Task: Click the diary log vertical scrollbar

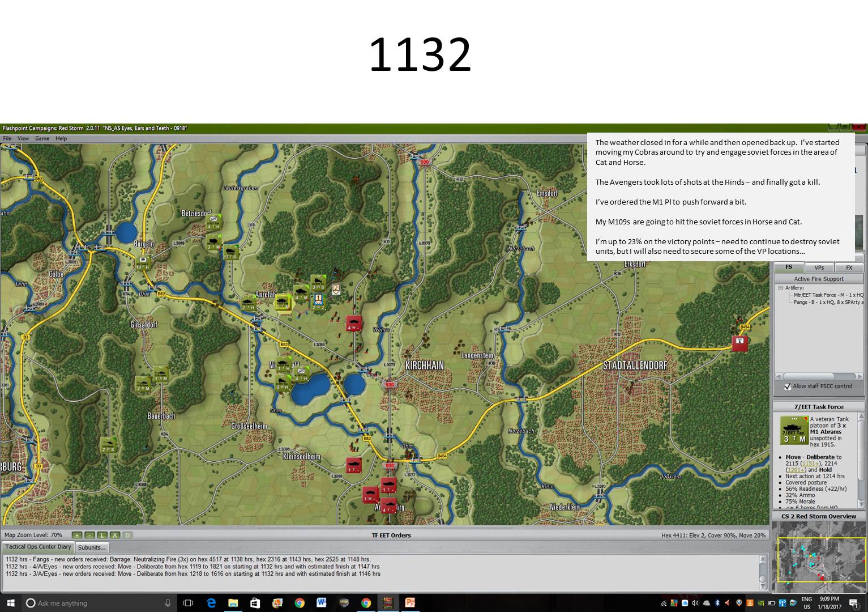Action: (x=763, y=572)
